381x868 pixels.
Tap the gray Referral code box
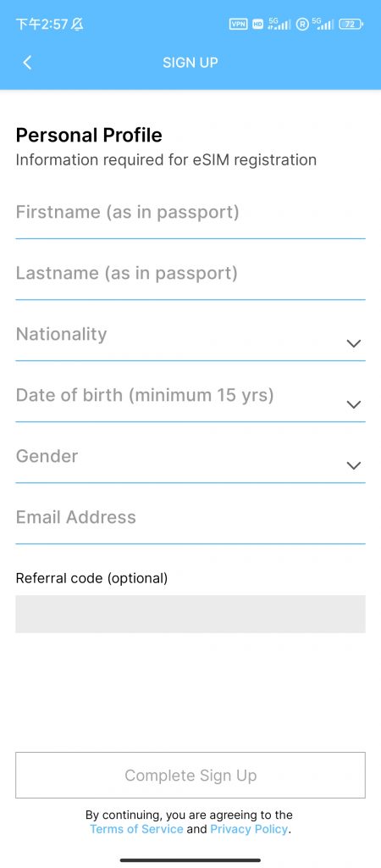click(190, 614)
